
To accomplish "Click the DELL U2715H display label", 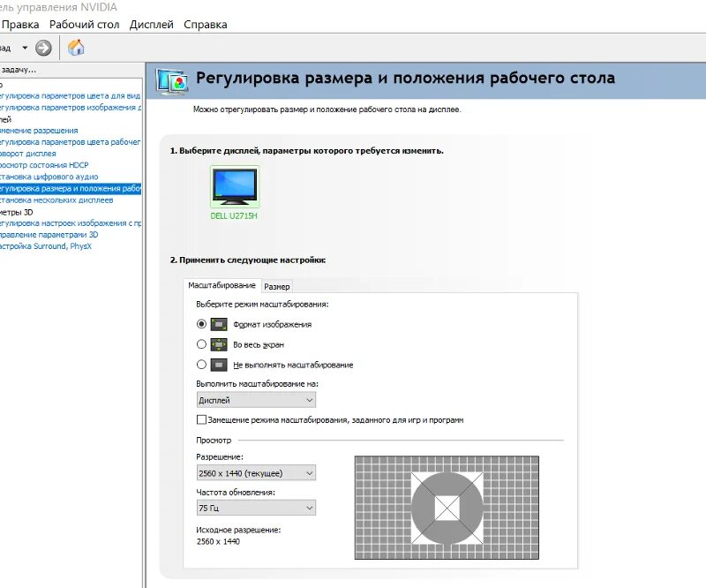I will 234,215.
